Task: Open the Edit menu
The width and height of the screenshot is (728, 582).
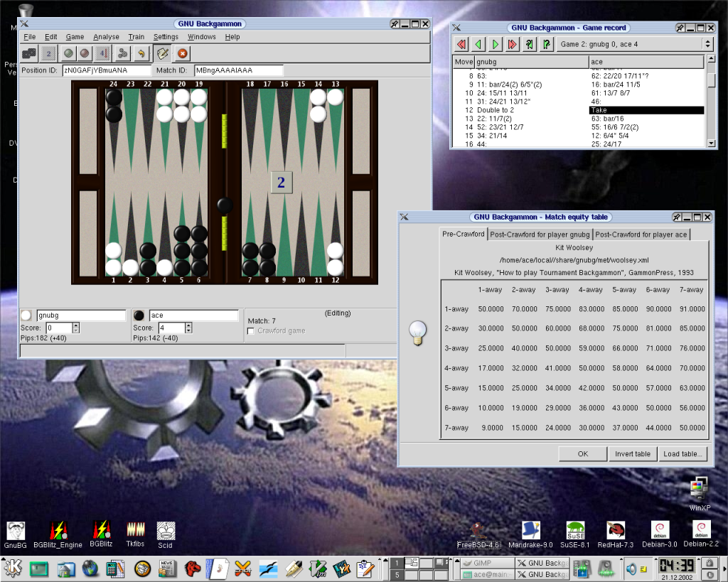Action: 51,37
